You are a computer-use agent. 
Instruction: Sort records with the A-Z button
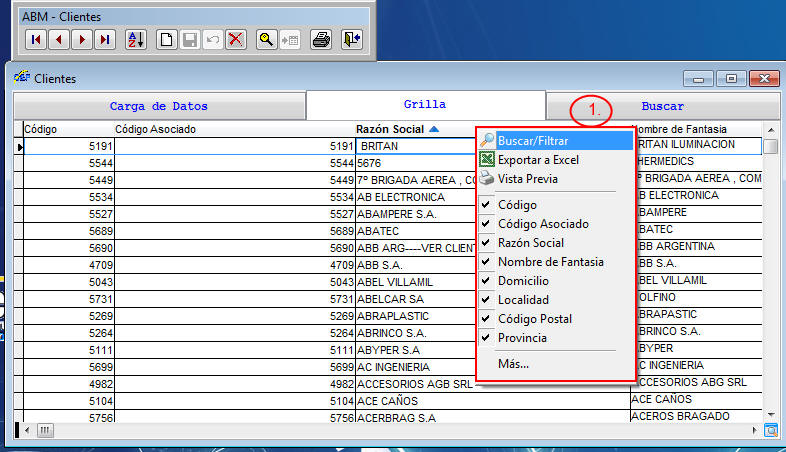point(136,40)
